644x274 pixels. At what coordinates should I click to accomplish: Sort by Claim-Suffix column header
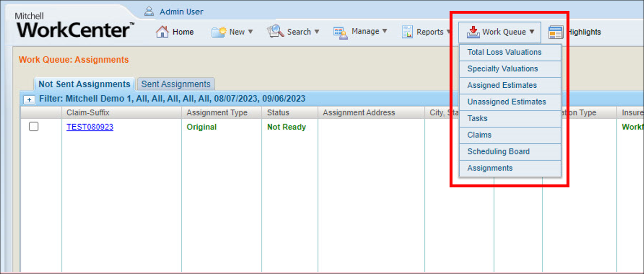88,112
